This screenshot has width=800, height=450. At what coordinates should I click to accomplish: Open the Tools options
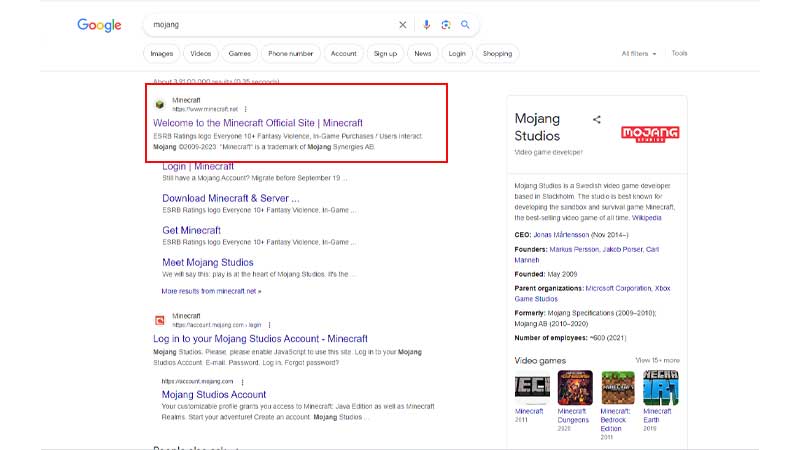coord(679,53)
